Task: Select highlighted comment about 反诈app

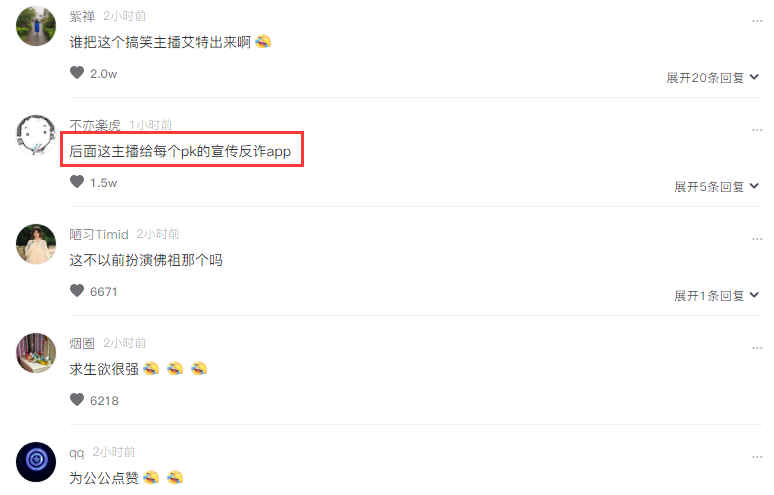Action: [x=180, y=151]
